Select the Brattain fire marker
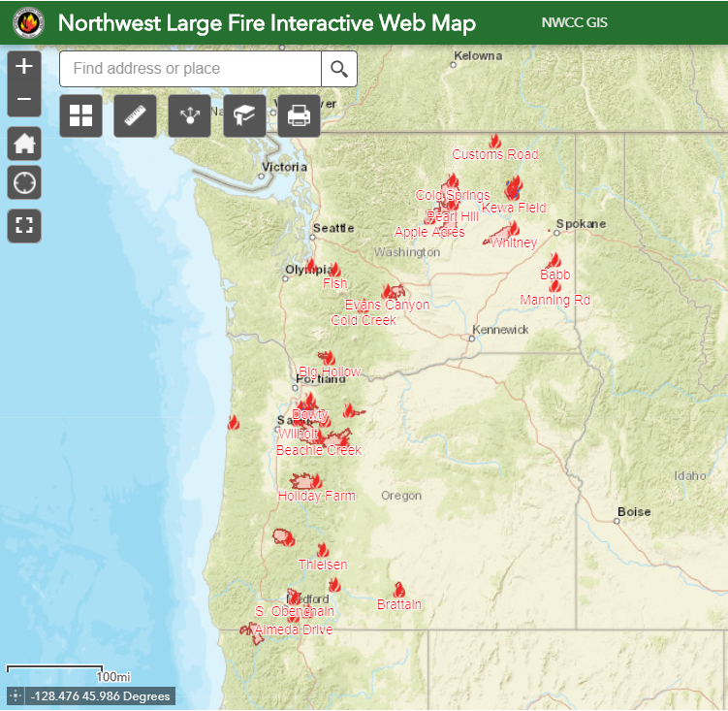This screenshot has height=711, width=728. coord(398,590)
